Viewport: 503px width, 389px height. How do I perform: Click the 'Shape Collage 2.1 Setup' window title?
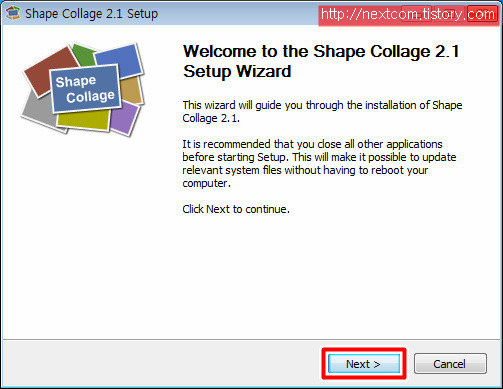tap(91, 14)
